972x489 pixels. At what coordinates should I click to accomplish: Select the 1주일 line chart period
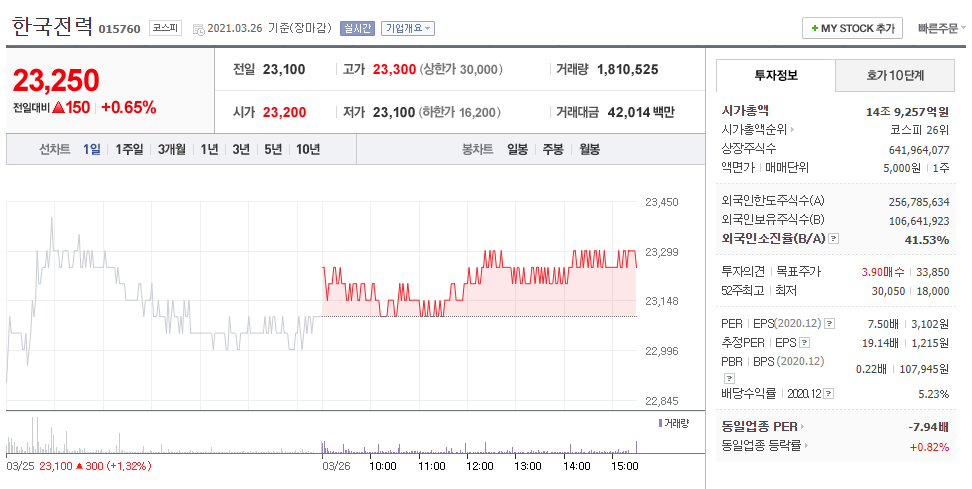[x=129, y=149]
